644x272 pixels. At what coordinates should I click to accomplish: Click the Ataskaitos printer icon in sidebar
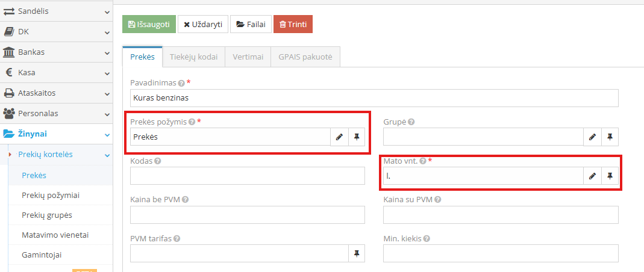(x=8, y=93)
